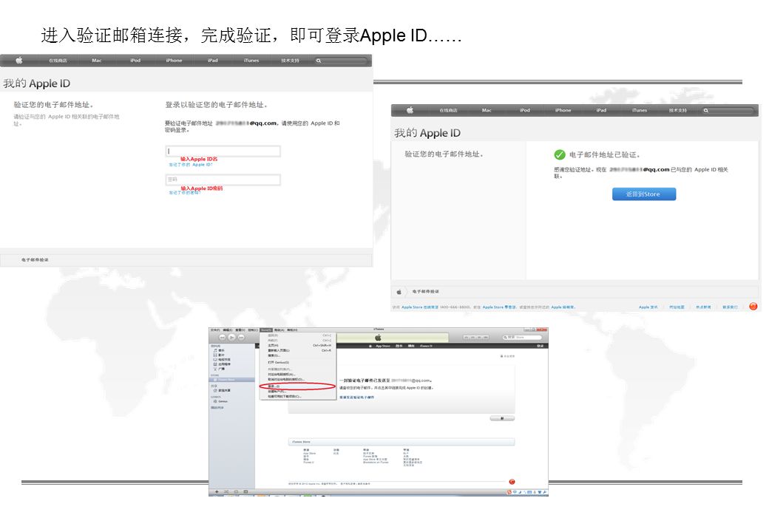Viewport: 769px width, 532px height.
Task: Open iPhone tab in left Apple ID page
Action: (174, 61)
